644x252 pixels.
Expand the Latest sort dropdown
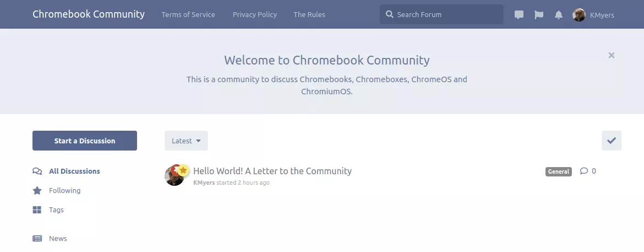pyautogui.click(x=186, y=141)
